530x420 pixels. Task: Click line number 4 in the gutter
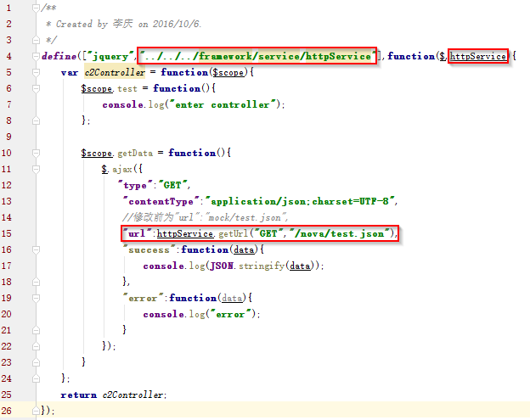tap(8, 56)
